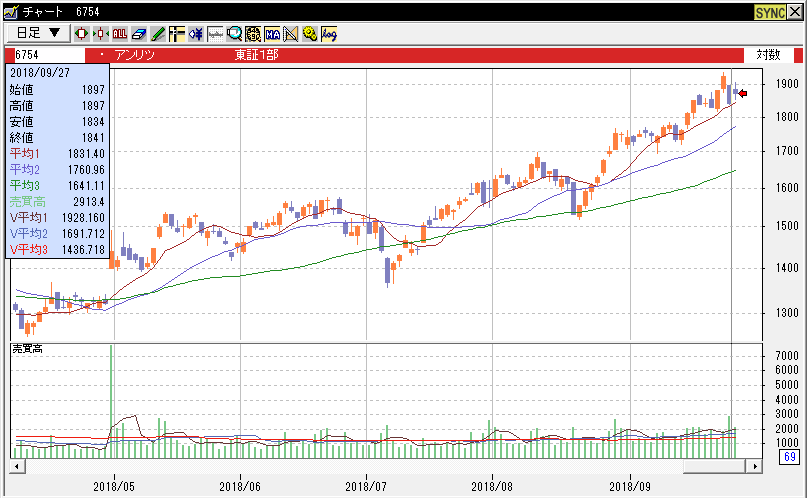The image size is (807, 498).
Task: Click the yellow crosshair ruler icon
Action: pos(176,33)
